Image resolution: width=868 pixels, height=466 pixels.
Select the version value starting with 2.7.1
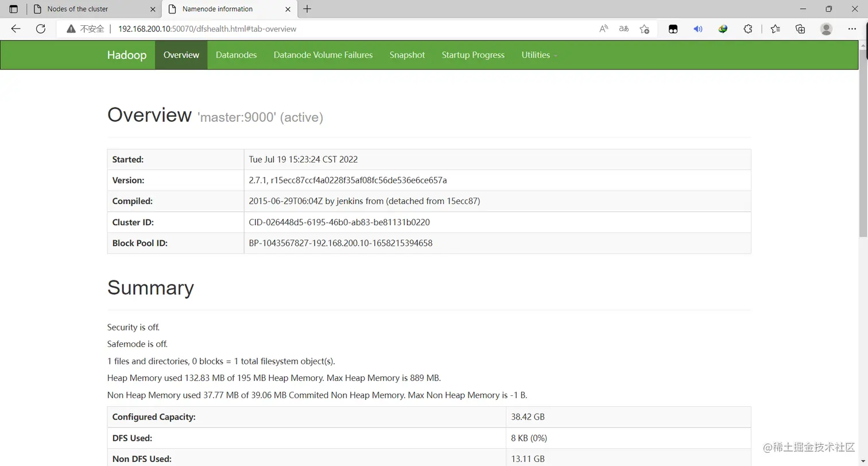(x=348, y=180)
